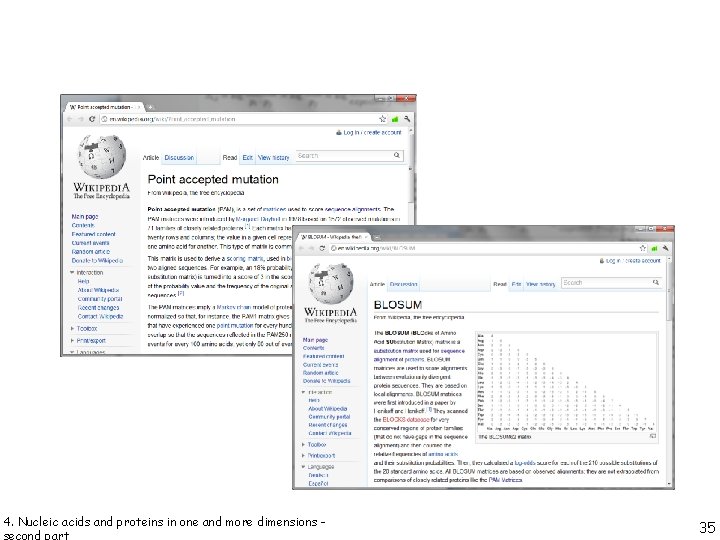Open the Discussion tab in the BLOSUM window
The width and height of the screenshot is (720, 540).
click(403, 285)
